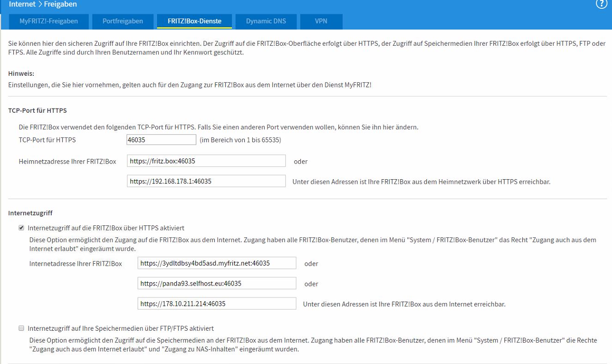Click the 'TCP-Port für HTTPS' section heading

[x=37, y=110]
